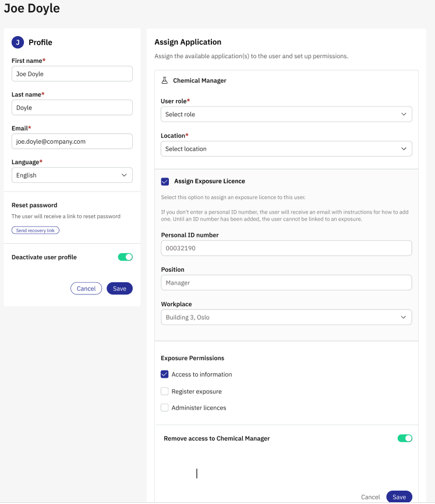Open the Language dropdown set to English
Screen dimensions: 435x504
pos(72,175)
